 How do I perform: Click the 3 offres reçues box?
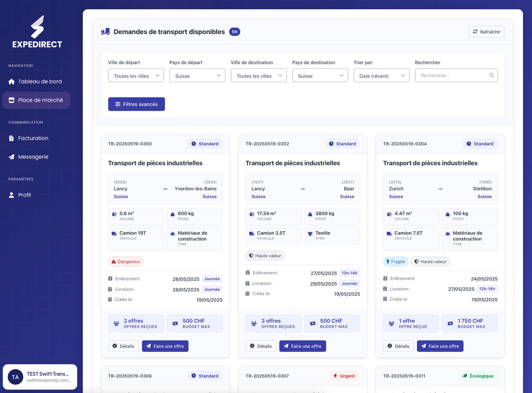tap(273, 324)
